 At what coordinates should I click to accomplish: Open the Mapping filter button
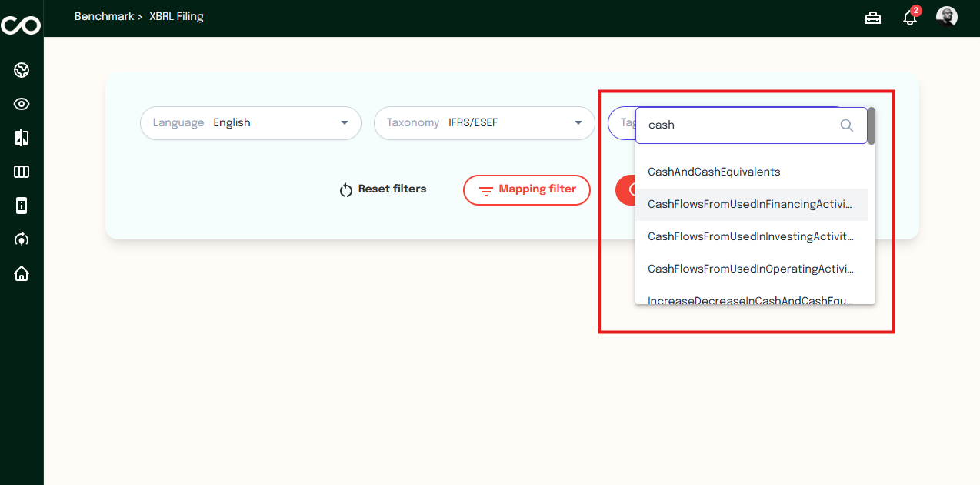click(527, 190)
